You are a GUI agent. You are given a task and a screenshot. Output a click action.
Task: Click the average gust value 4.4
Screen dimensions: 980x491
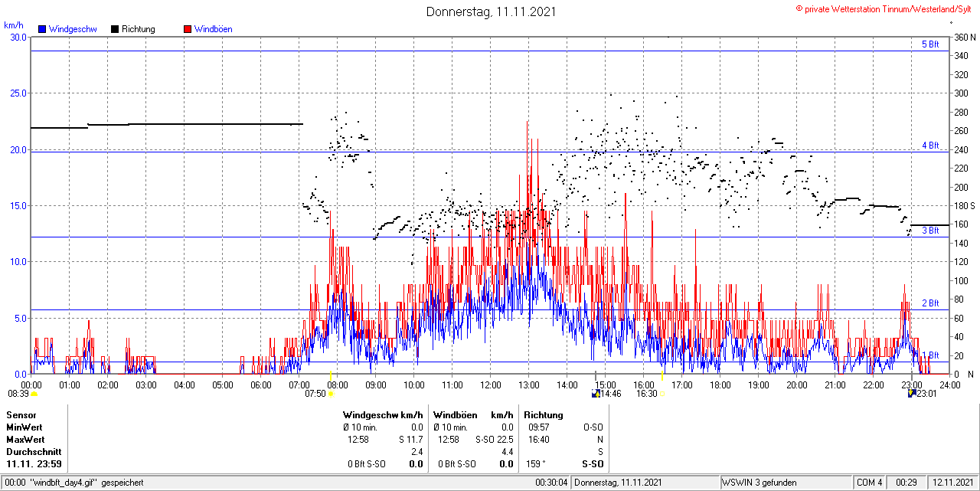[507, 452]
